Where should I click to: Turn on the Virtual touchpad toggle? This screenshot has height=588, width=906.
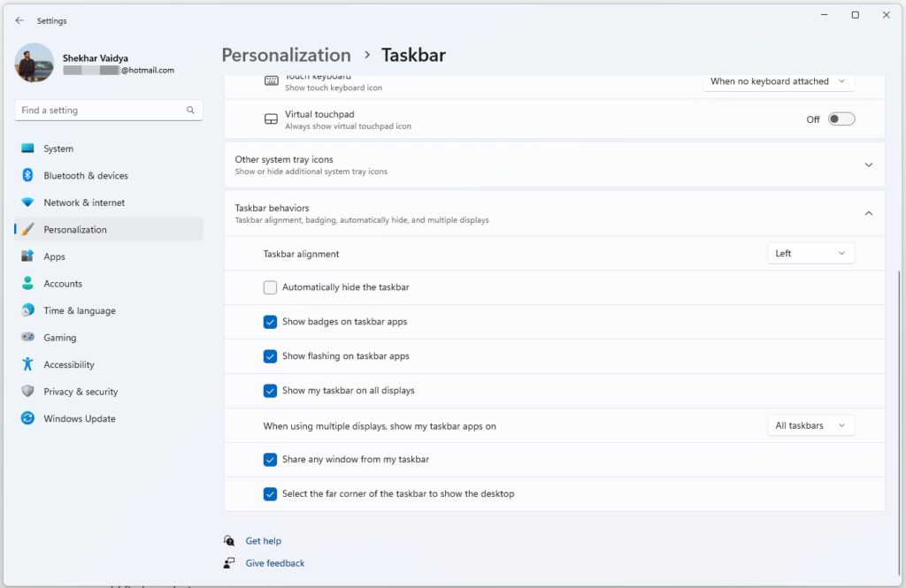(841, 119)
